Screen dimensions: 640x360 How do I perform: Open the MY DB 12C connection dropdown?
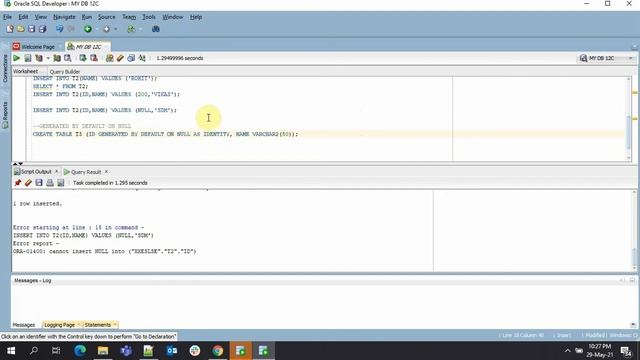click(606, 58)
